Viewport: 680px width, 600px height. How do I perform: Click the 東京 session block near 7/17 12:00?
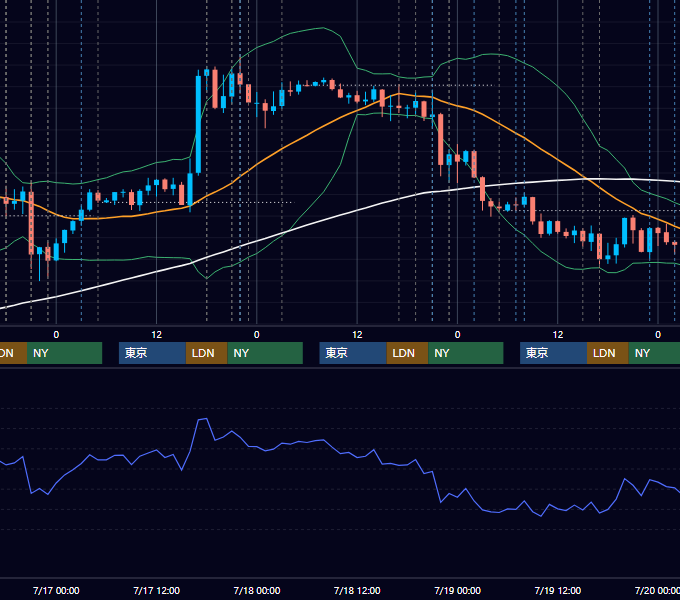tap(152, 353)
